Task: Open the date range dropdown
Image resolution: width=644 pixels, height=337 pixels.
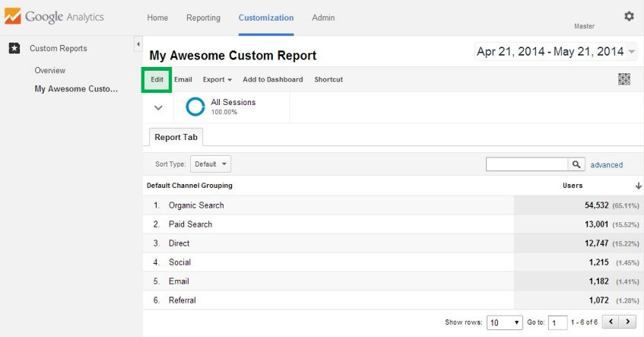Action: [631, 52]
